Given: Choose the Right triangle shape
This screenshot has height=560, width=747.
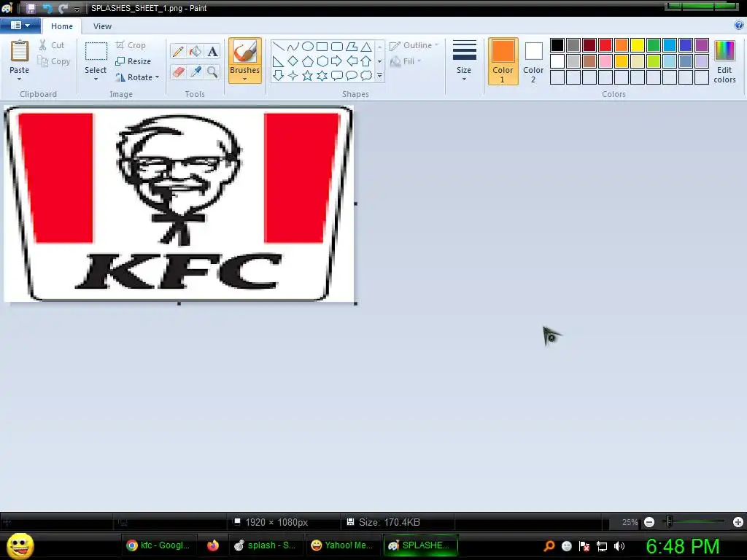Looking at the screenshot, I should [x=278, y=61].
